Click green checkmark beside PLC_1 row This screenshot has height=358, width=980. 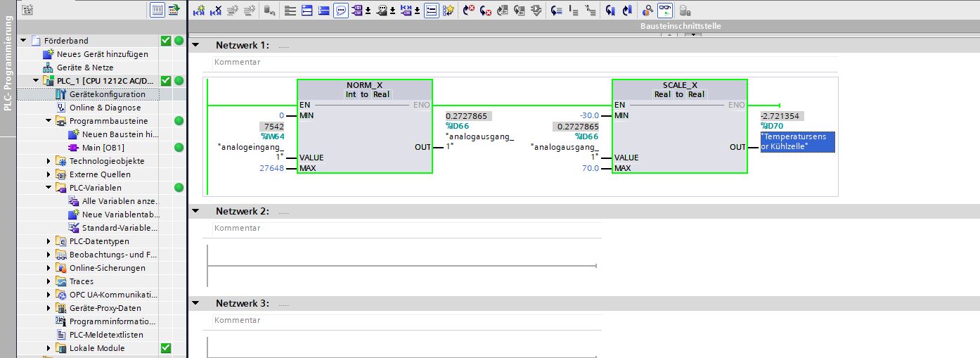point(166,81)
